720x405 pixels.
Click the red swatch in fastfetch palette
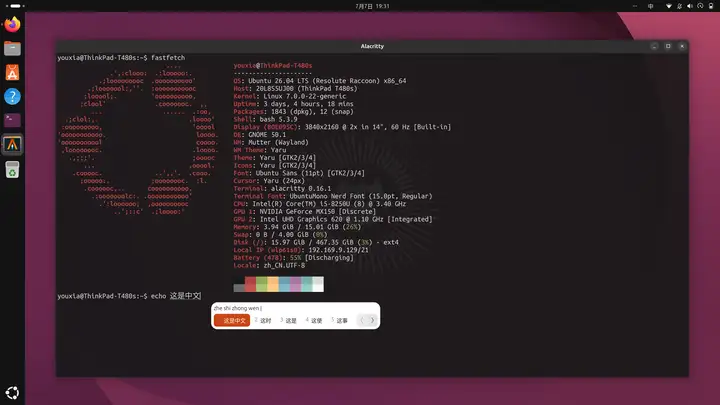(250, 284)
